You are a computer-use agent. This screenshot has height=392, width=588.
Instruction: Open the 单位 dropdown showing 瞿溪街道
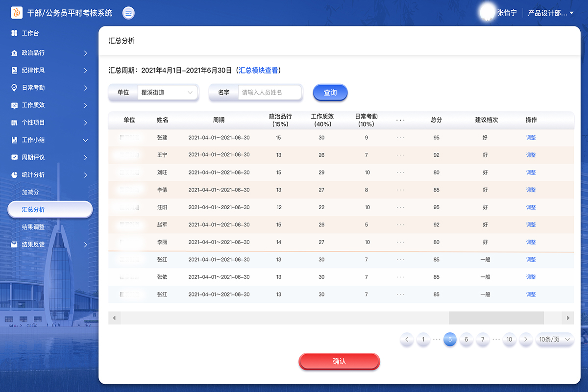pos(168,92)
